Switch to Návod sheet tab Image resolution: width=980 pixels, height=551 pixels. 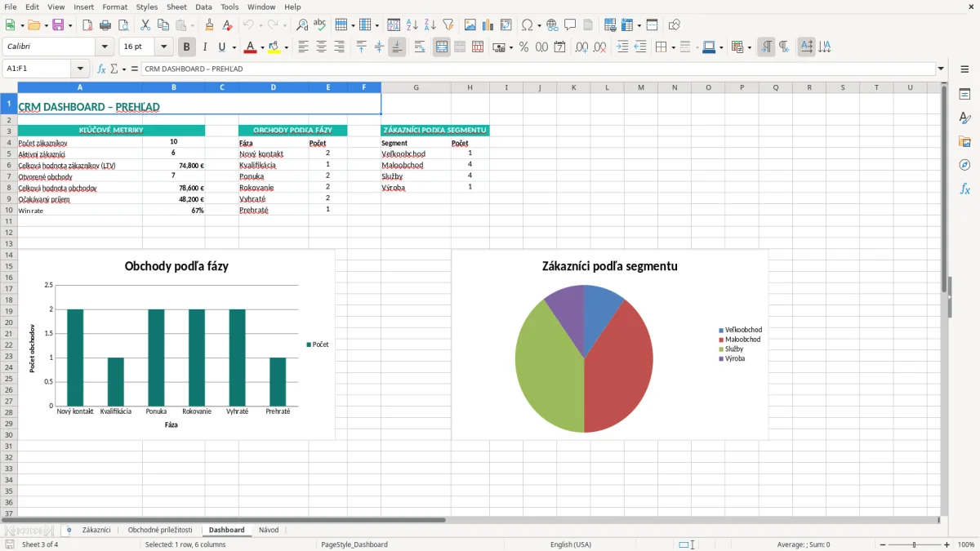tap(269, 530)
